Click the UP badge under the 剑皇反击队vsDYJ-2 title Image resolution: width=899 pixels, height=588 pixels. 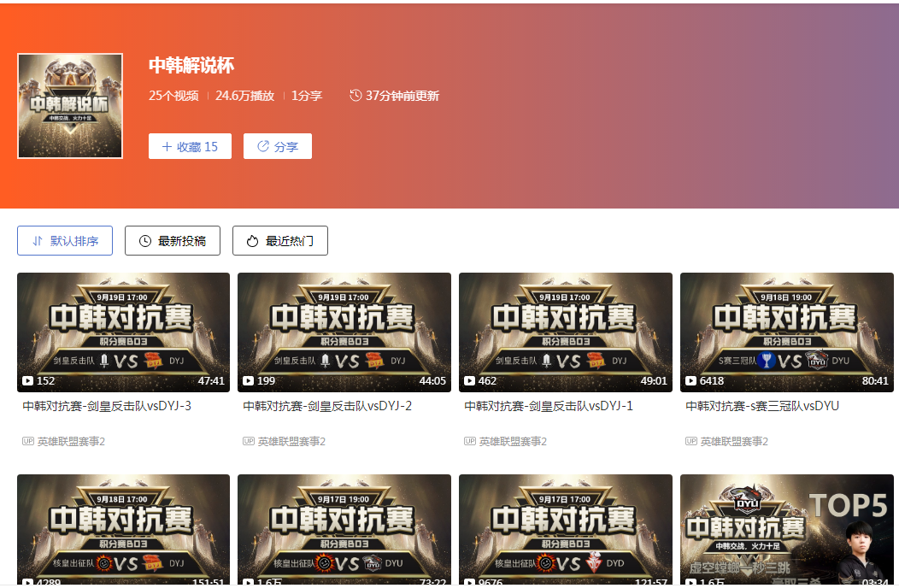249,441
